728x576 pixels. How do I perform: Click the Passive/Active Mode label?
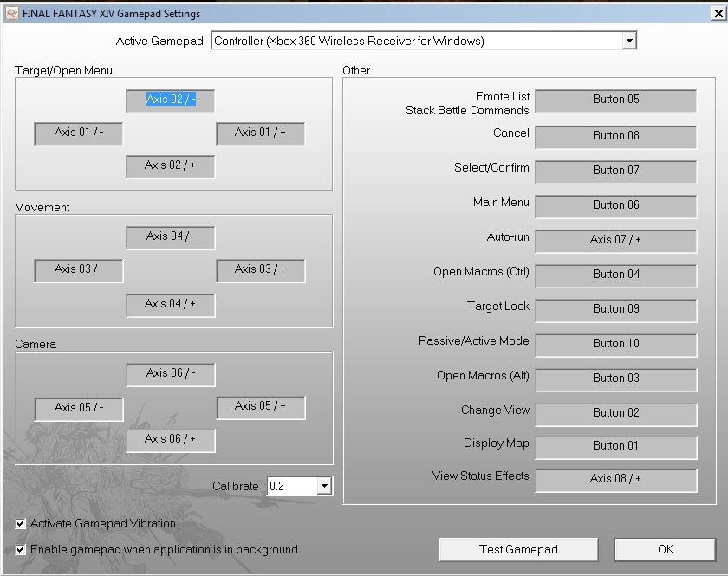[x=473, y=341]
